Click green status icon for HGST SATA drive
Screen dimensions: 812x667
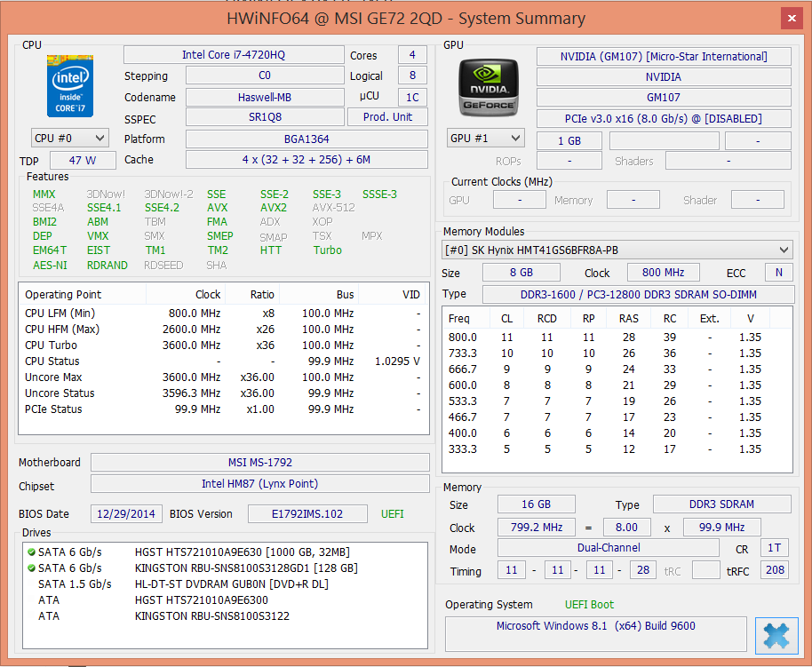[32, 552]
